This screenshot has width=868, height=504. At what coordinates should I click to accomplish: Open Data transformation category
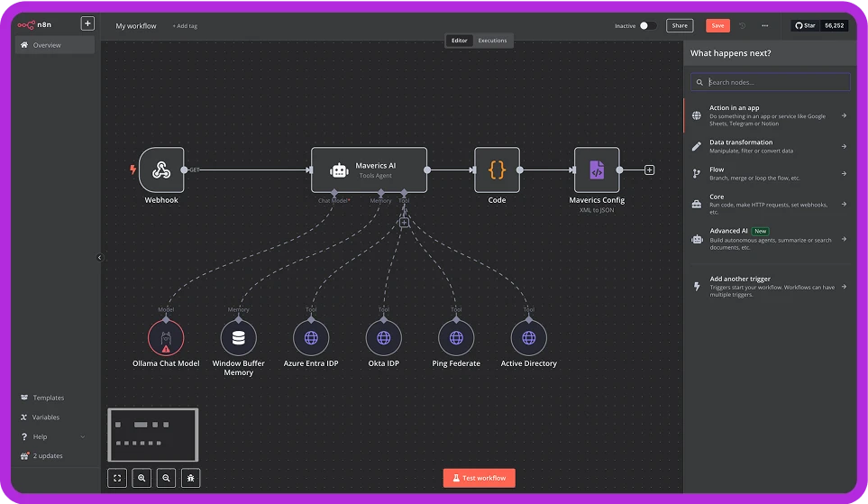point(770,146)
